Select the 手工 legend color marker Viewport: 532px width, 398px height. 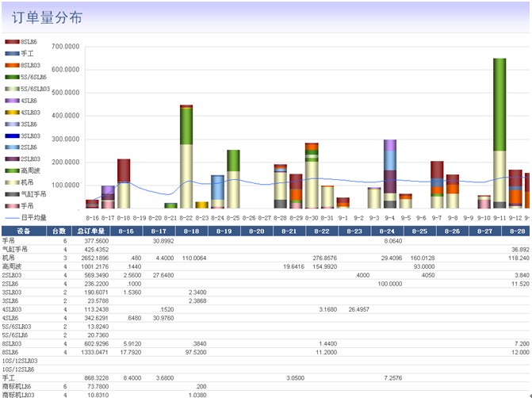point(11,53)
